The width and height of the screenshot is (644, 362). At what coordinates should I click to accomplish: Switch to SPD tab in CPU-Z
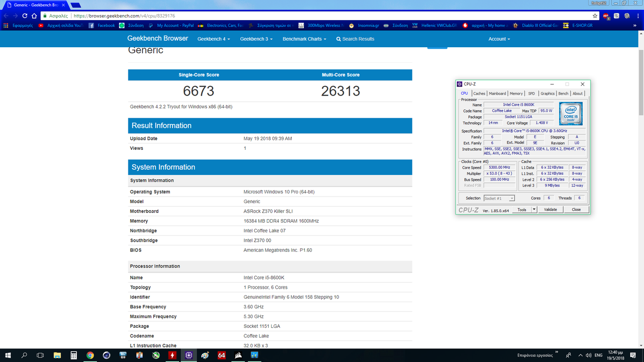[531, 94]
